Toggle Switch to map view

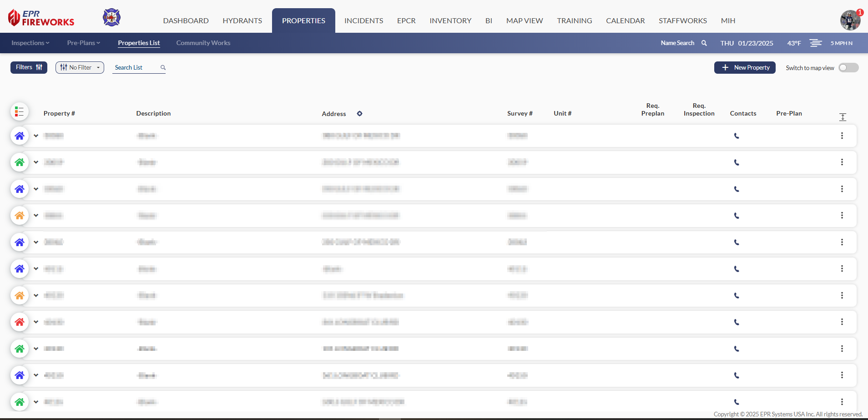[848, 68]
